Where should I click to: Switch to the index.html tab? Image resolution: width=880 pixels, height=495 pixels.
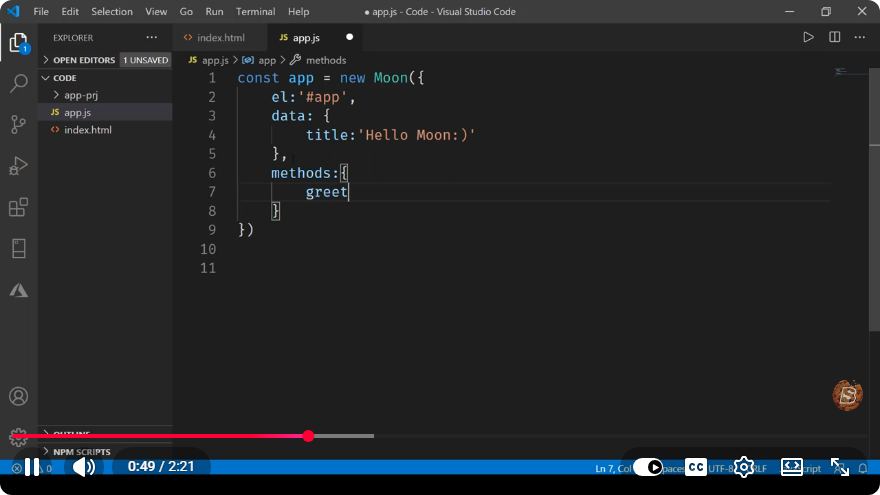pyautogui.click(x=220, y=38)
